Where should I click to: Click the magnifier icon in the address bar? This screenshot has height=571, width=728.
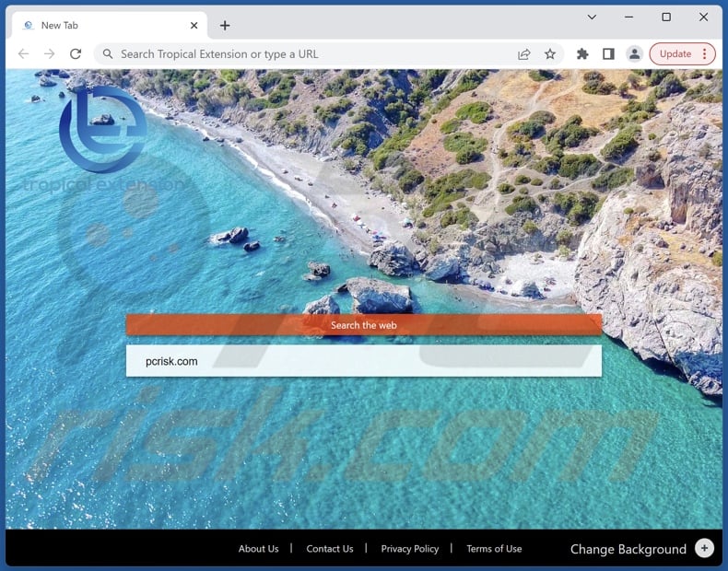tap(108, 53)
